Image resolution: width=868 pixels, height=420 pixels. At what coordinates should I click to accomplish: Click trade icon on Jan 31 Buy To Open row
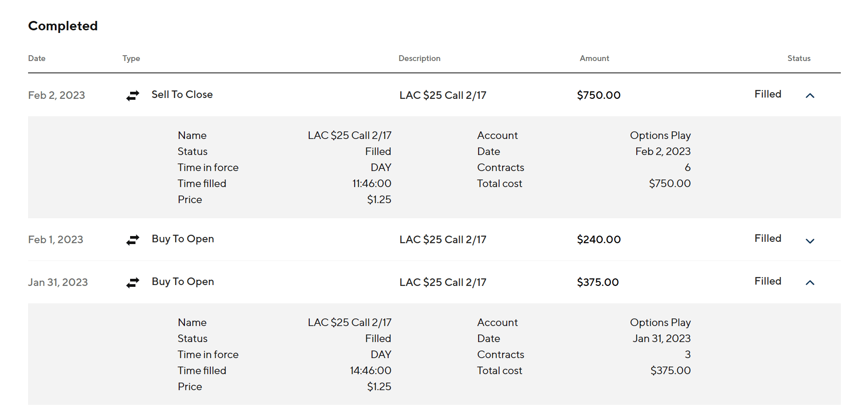coord(133,282)
